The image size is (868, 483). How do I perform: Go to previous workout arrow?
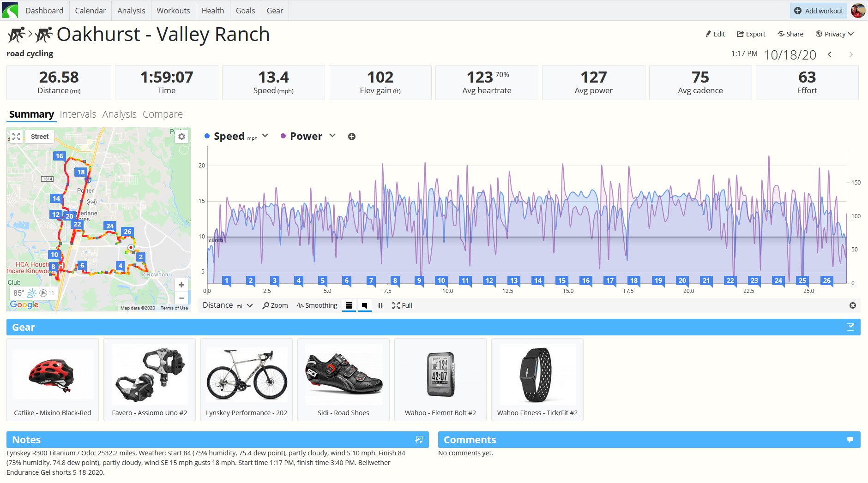[830, 54]
